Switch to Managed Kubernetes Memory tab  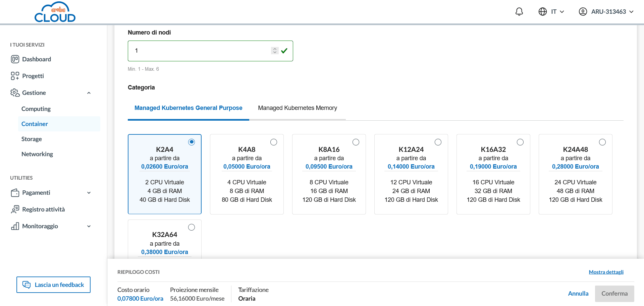coord(297,108)
